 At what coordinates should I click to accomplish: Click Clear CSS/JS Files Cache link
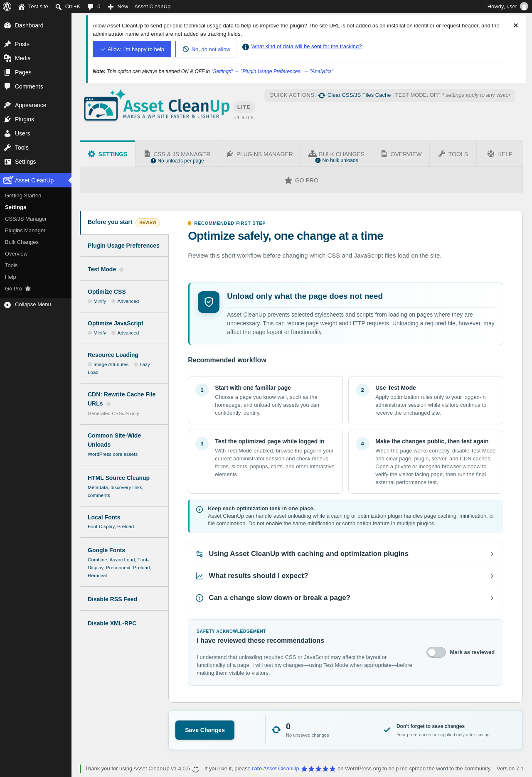(359, 95)
